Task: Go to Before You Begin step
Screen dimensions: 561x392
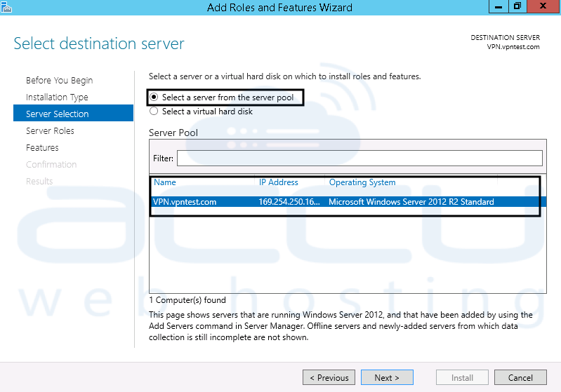Action: (x=60, y=81)
